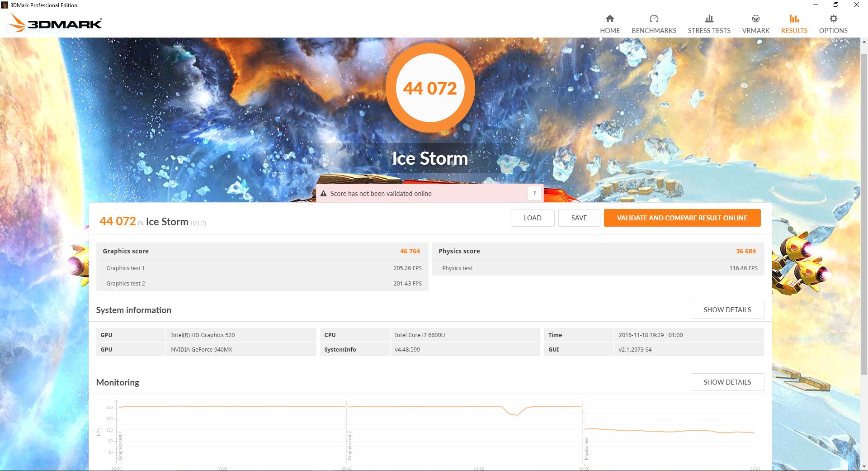868x471 pixels.
Task: Click the 3DMark title bar app icon
Action: [x=5, y=5]
